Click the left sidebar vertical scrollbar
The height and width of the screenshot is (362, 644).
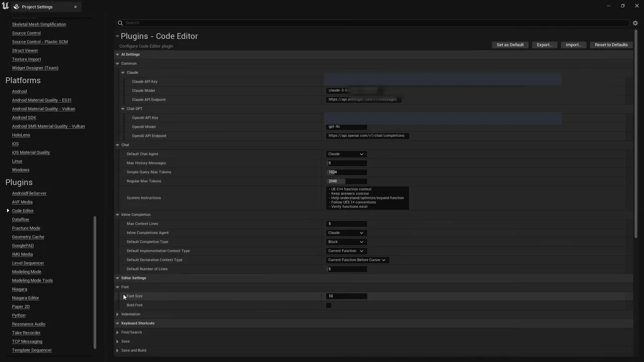pos(95,282)
